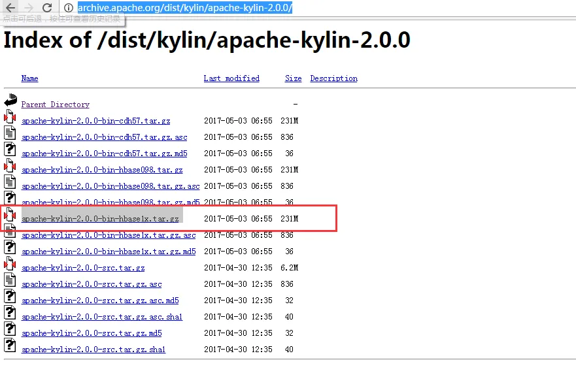The image size is (576, 392).
Task: Open apache-kylin-2.0.0-bin-cdh57.tar.gz.asc signature link
Action: (x=105, y=137)
